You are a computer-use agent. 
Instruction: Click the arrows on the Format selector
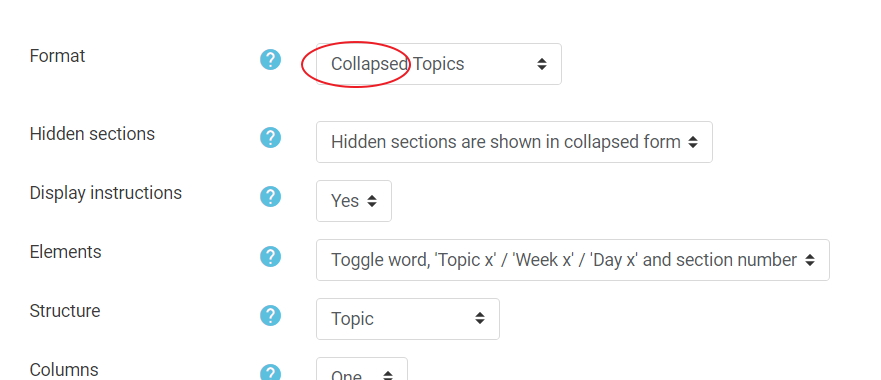click(x=542, y=64)
